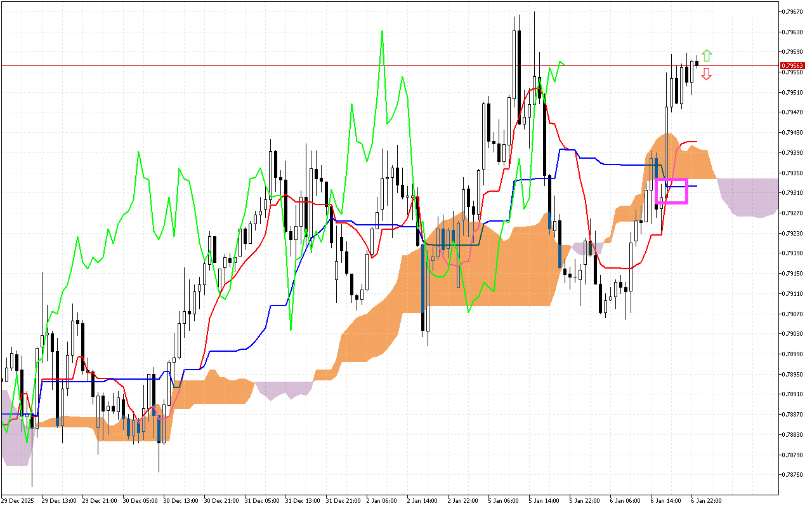
Task: Select the 0.78950 price axis label
Action: 792,374
